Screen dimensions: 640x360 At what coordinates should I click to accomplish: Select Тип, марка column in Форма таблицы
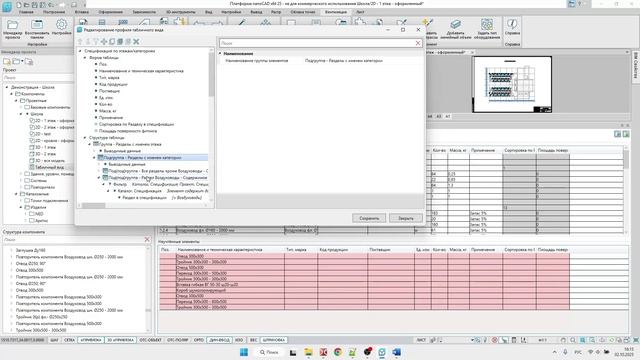point(109,78)
